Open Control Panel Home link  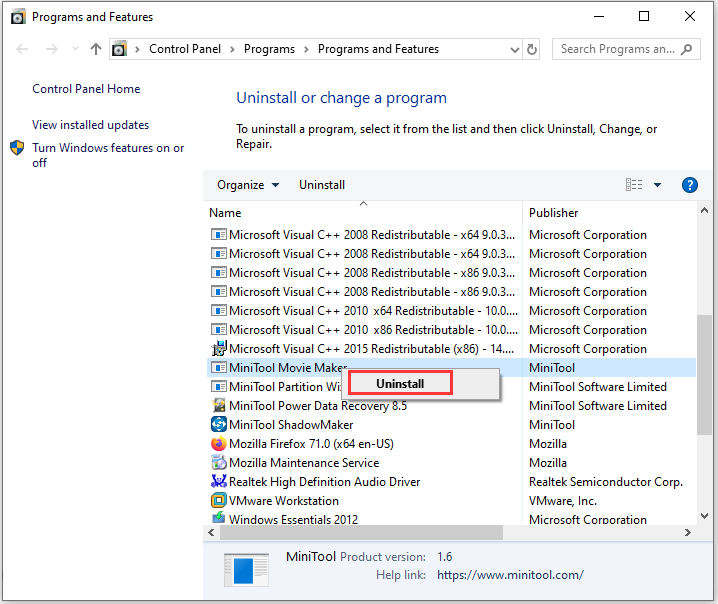tap(86, 89)
